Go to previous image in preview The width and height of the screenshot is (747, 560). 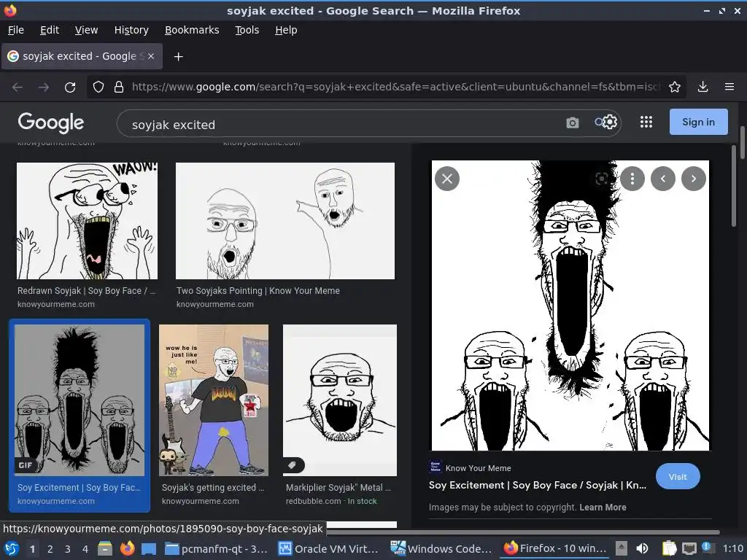tap(662, 179)
